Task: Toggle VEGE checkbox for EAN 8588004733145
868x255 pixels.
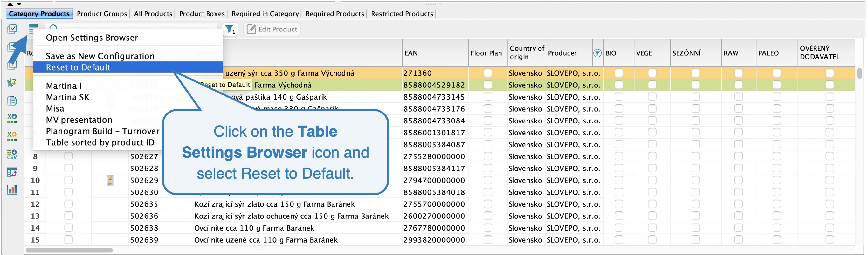Action: tap(652, 97)
